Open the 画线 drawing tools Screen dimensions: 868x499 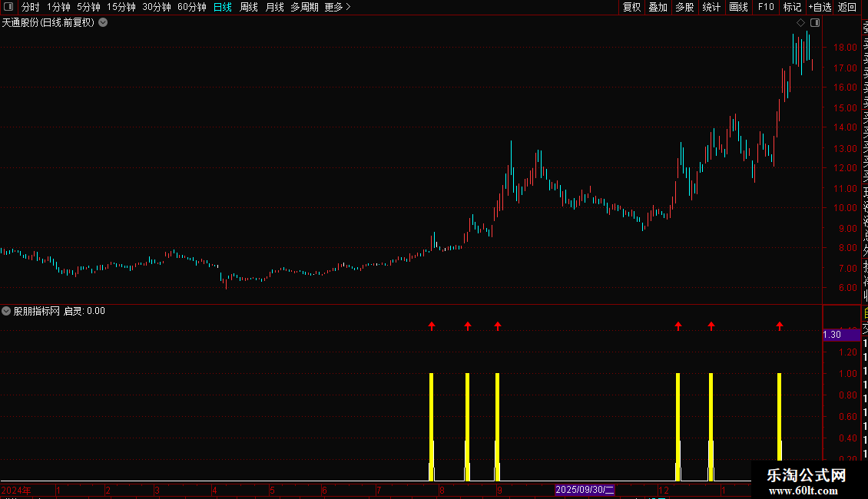click(738, 7)
